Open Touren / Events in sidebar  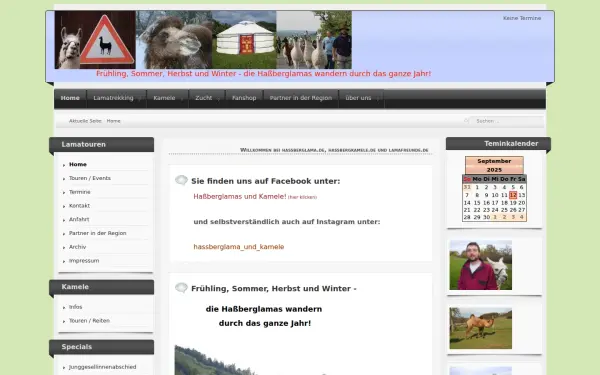90,178
